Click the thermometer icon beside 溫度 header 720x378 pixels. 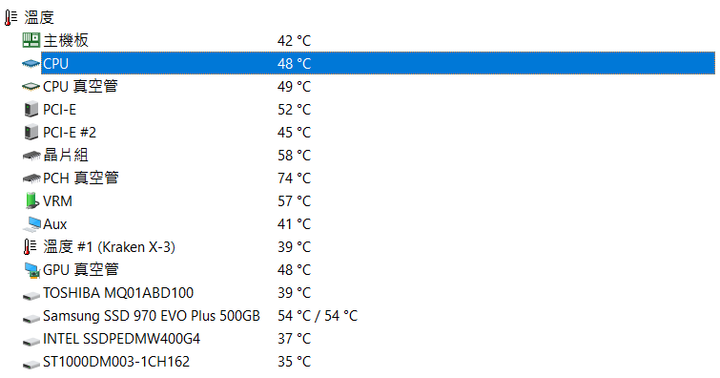coord(11,17)
